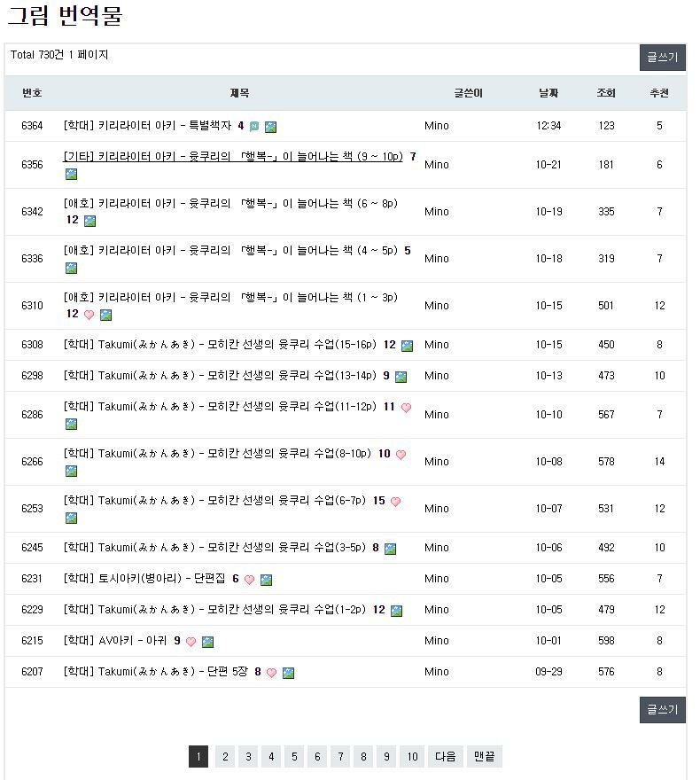This screenshot has height=780, width=700.
Task: Click the heart icon on post 6310
Action: 89,315
